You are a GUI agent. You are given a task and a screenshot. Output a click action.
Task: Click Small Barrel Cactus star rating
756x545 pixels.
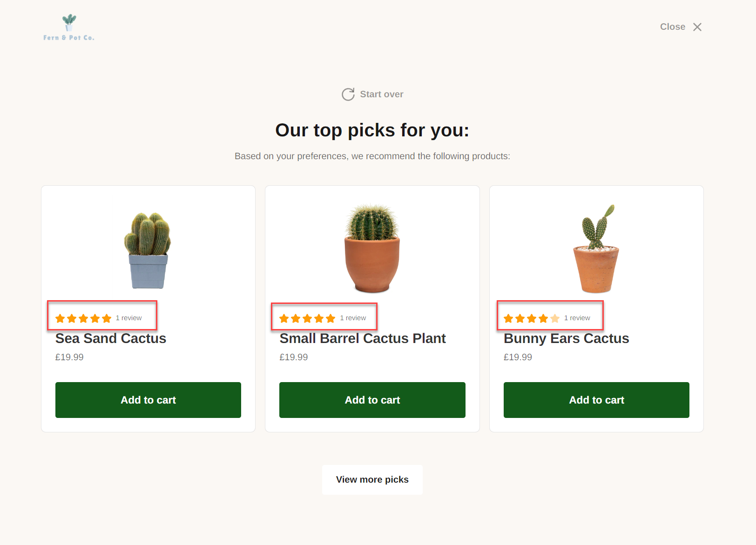(307, 318)
